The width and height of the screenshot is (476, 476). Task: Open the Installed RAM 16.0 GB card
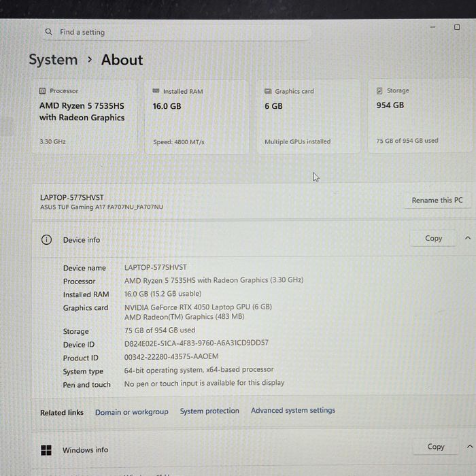coord(197,117)
